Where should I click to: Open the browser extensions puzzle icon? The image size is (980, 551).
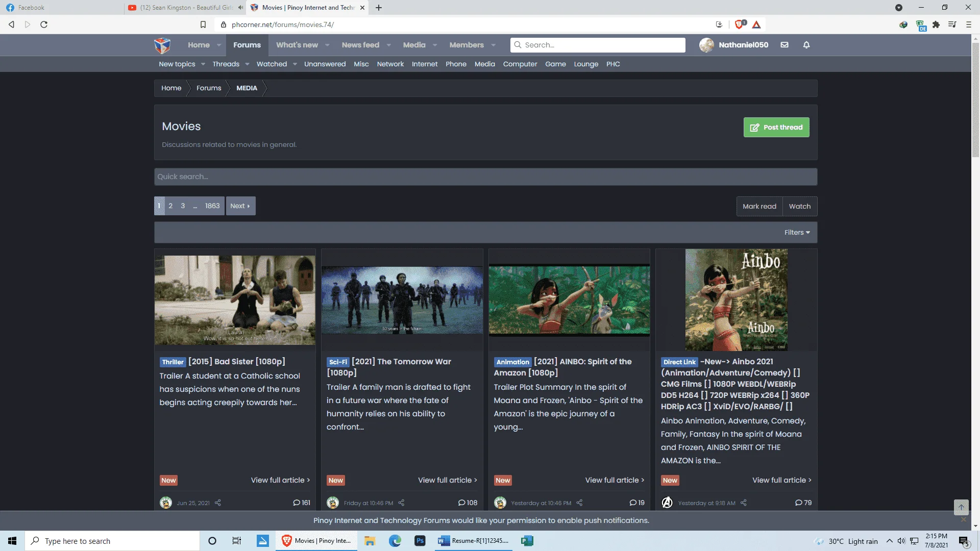[x=936, y=24]
